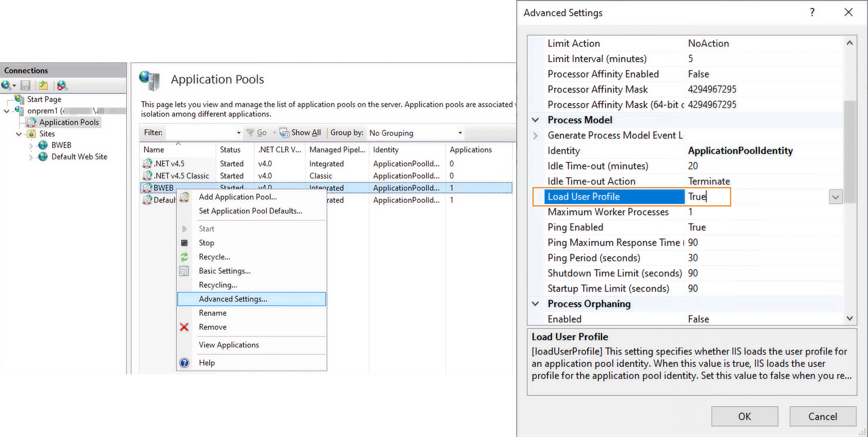Click the Basic Settings menu icon
The height and width of the screenshot is (437, 868).
tap(184, 271)
